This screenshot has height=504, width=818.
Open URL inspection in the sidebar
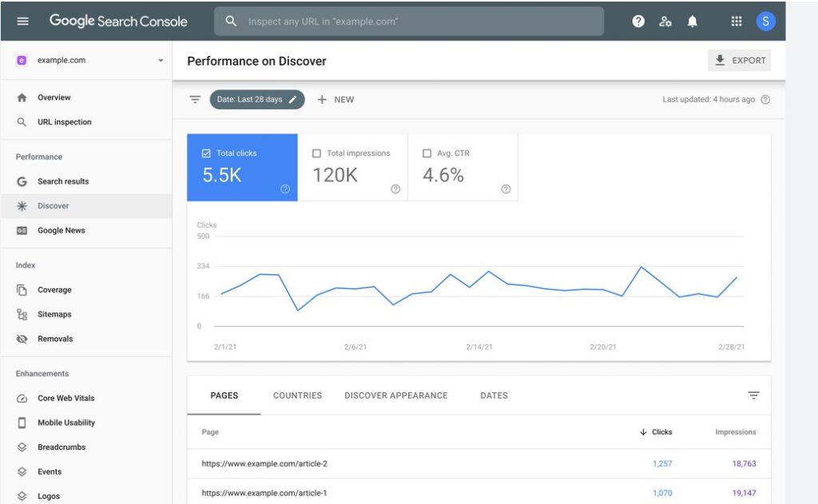[x=64, y=122]
